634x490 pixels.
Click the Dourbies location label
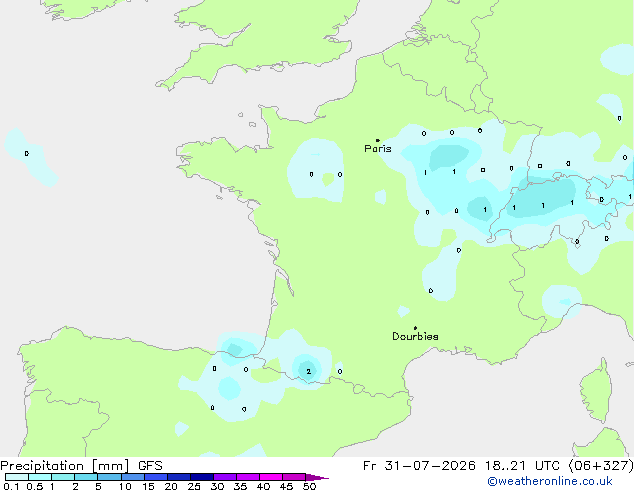pos(415,336)
